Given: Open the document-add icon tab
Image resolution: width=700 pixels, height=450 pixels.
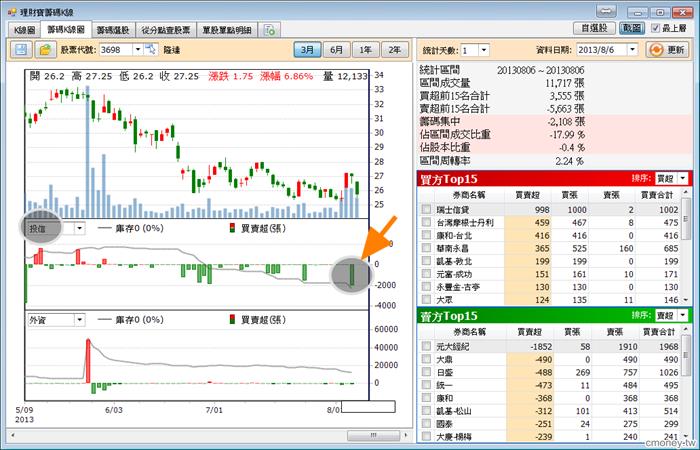Looking at the screenshot, I should pyautogui.click(x=270, y=30).
